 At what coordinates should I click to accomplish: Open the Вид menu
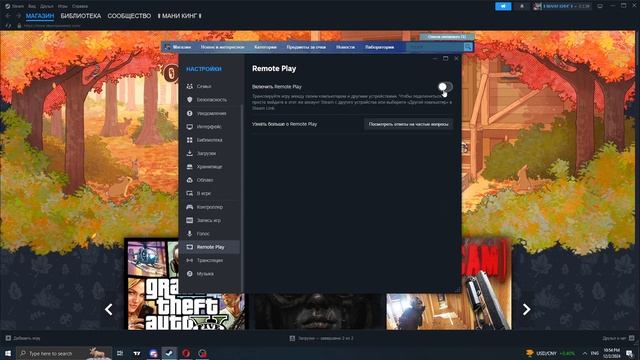(x=32, y=6)
